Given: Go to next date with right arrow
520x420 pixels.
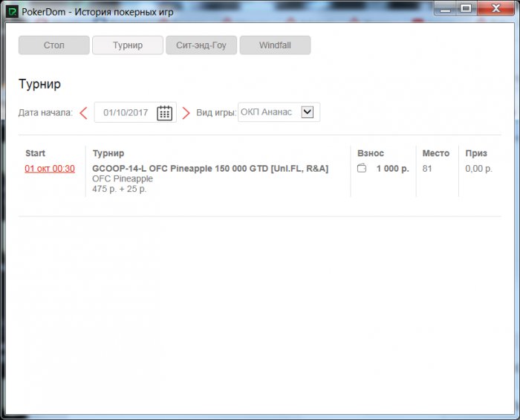Looking at the screenshot, I should (x=186, y=113).
